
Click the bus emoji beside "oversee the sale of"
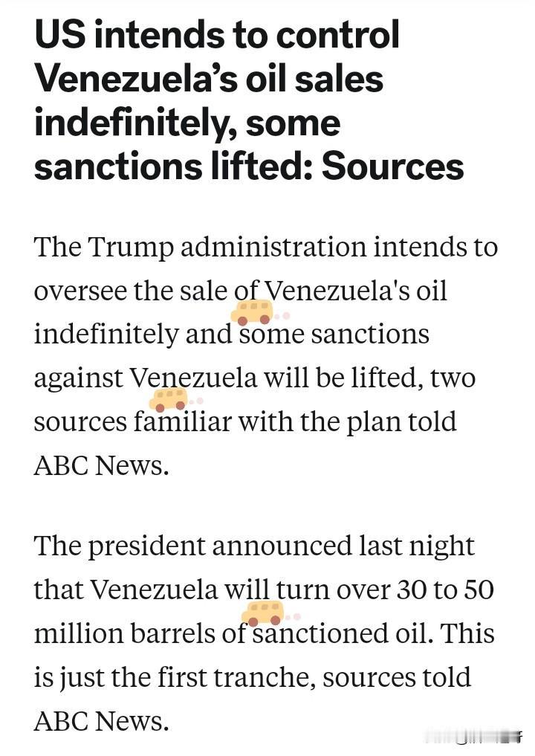252,312
